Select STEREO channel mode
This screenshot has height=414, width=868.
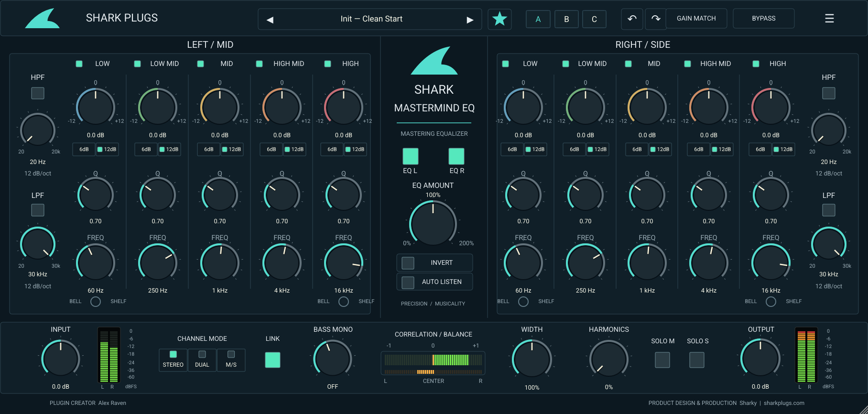[x=173, y=360]
